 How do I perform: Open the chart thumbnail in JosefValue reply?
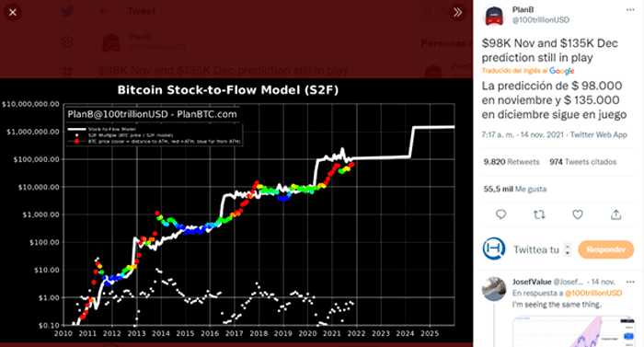574,331
